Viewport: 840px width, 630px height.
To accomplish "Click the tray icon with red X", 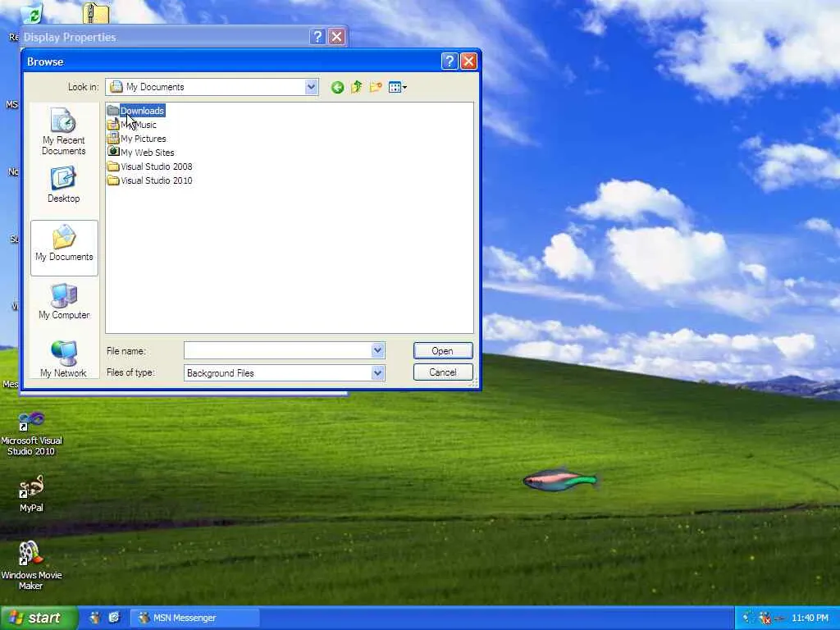I will (x=765, y=619).
